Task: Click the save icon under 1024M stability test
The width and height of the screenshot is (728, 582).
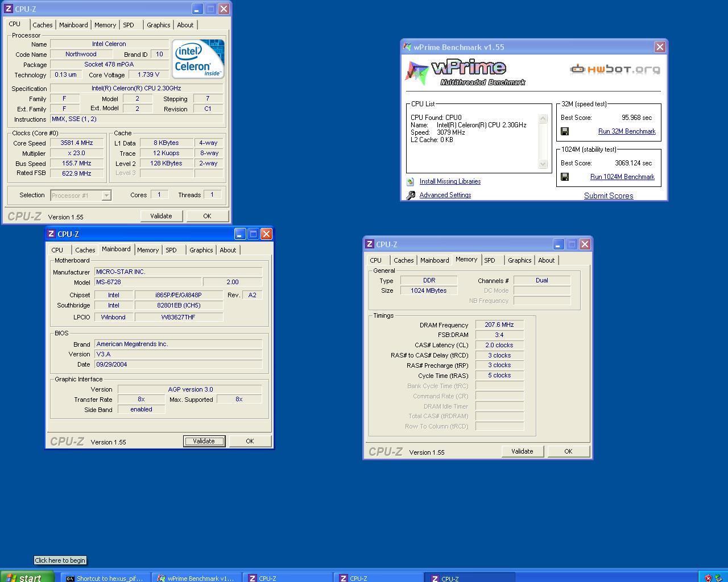Action: point(565,177)
